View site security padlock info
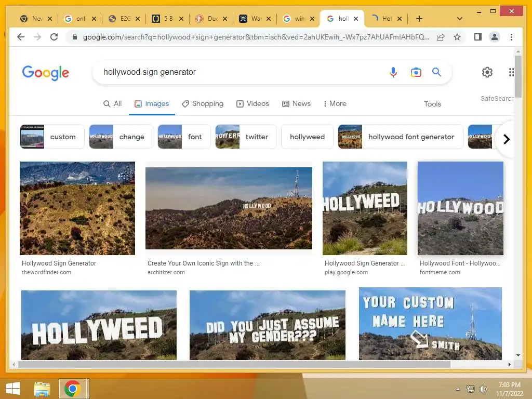 [x=75, y=37]
